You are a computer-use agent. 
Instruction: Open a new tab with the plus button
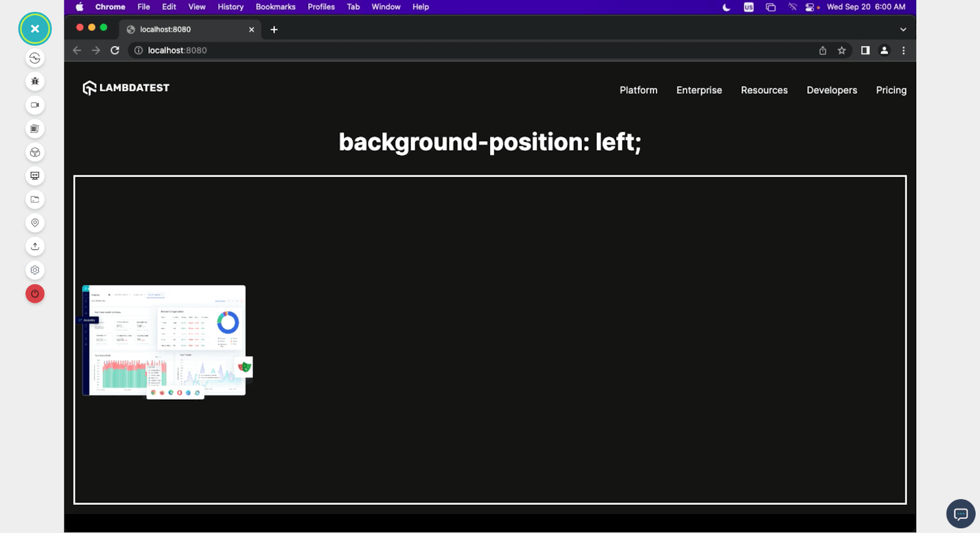pos(274,29)
